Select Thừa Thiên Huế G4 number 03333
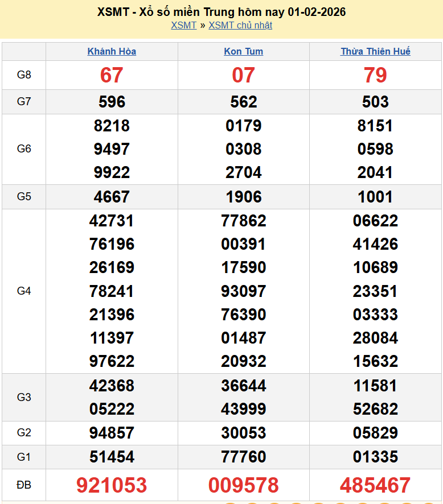443x504 pixels. coord(375,315)
